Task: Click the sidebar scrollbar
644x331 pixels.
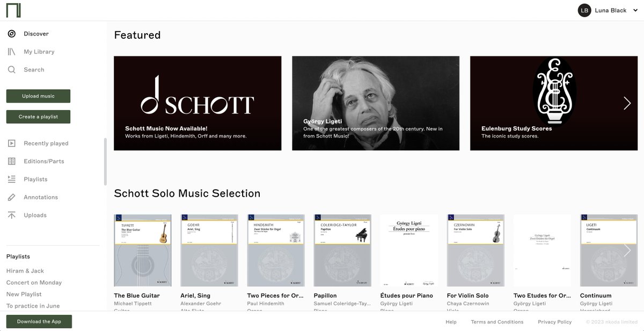Action: point(105,161)
